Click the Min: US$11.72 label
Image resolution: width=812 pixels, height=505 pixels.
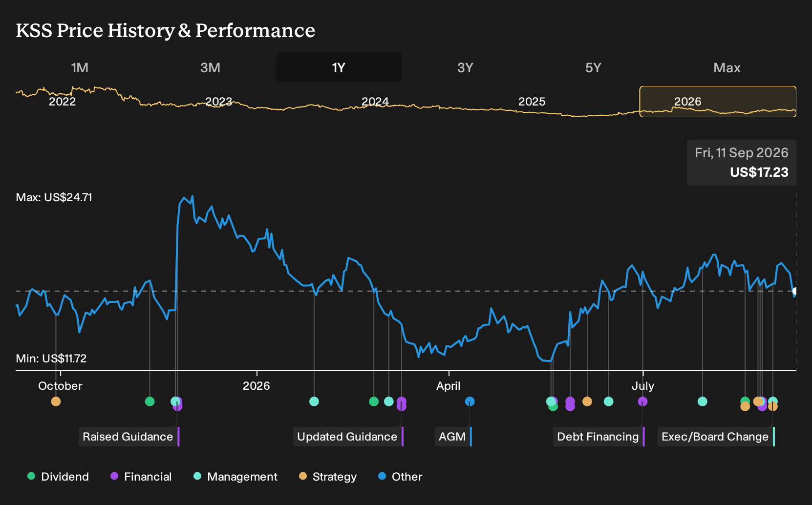51,358
